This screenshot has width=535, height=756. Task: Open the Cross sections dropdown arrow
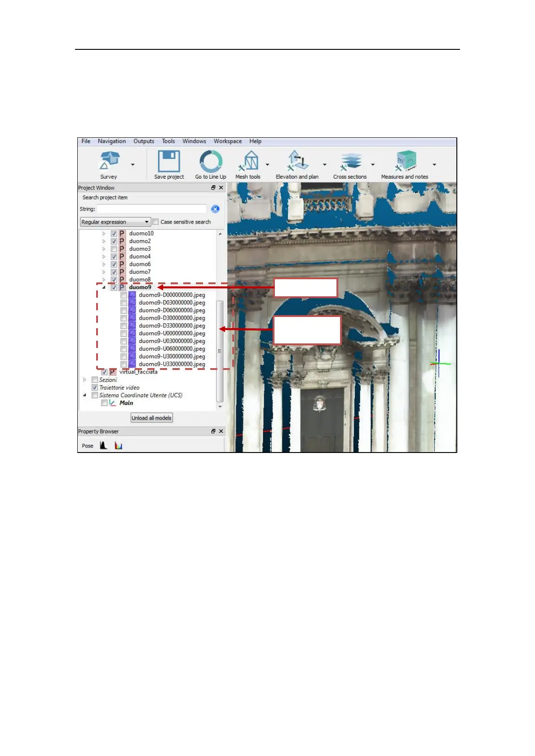tap(372, 165)
